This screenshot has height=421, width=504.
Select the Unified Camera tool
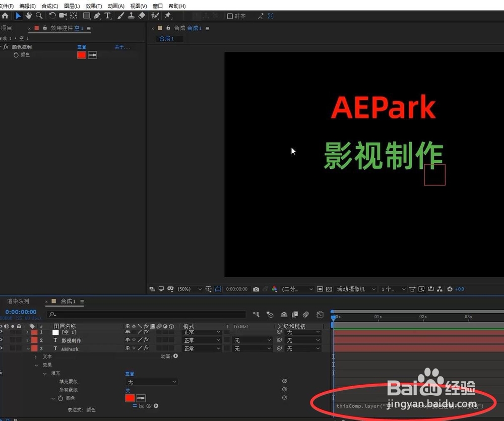(62, 16)
